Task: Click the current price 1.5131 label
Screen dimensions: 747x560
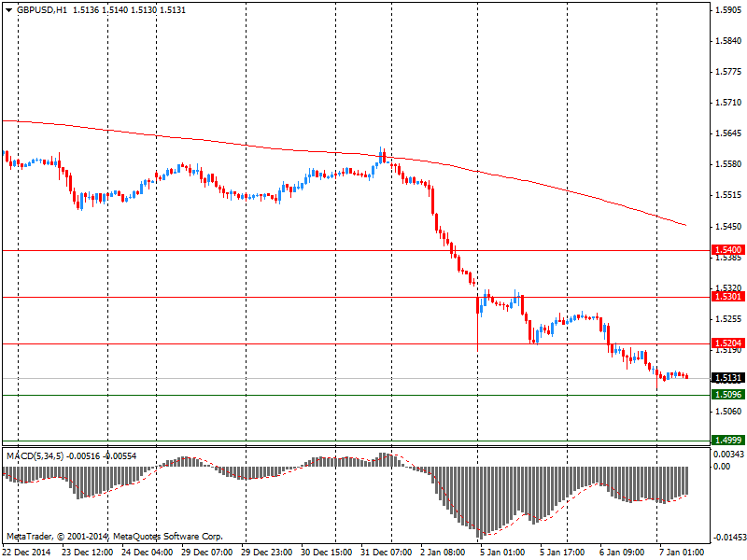Action: point(728,378)
